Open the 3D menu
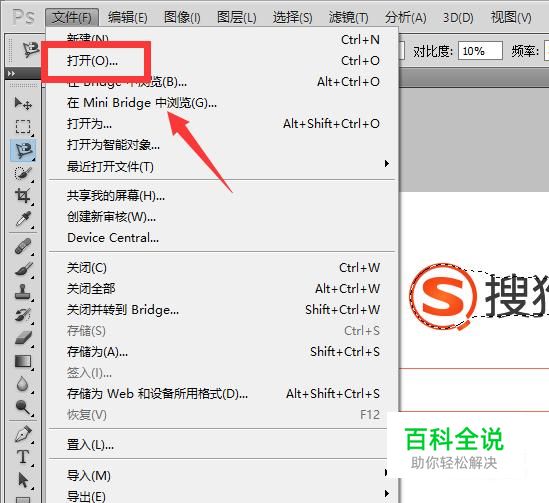 (458, 17)
